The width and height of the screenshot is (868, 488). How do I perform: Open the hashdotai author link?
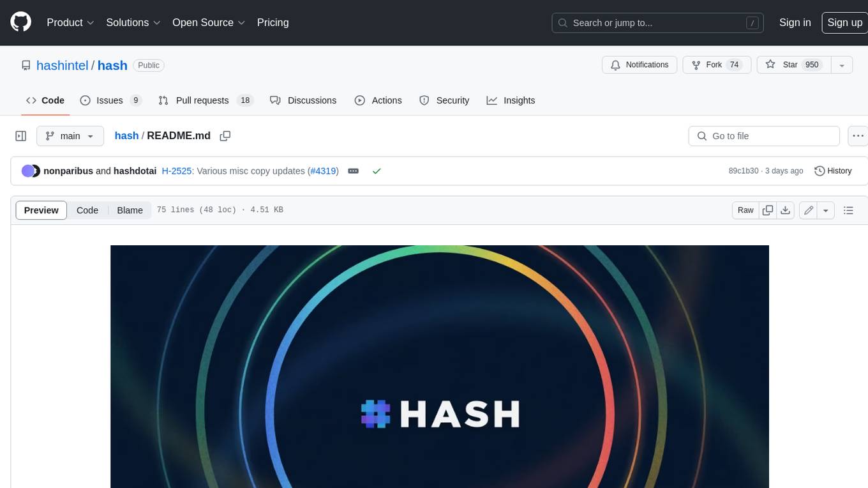tap(135, 171)
